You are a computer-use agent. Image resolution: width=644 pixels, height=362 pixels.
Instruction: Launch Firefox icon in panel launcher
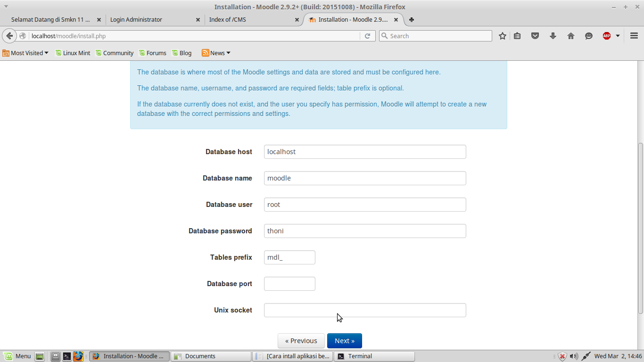point(78,356)
